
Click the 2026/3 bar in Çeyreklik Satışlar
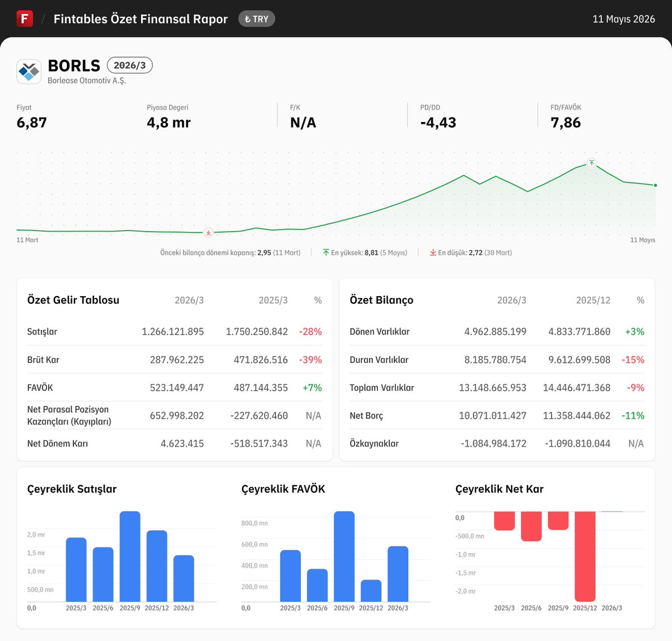(184, 578)
